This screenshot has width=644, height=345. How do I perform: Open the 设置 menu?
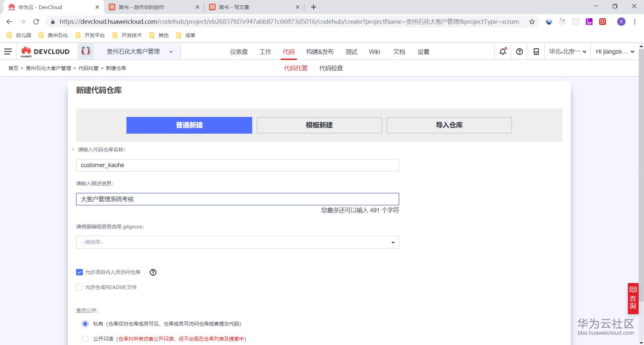coord(423,52)
